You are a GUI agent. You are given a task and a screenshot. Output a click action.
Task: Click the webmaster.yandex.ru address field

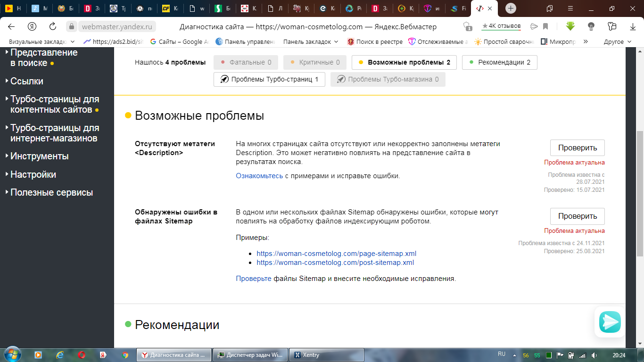tap(117, 26)
